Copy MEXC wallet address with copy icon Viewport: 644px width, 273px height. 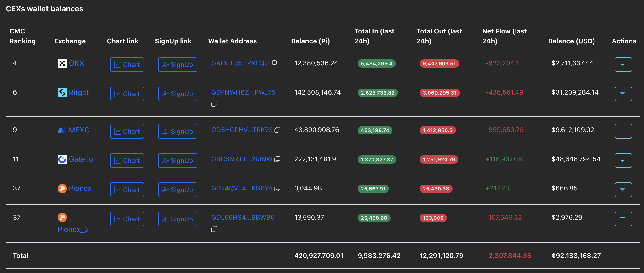(x=277, y=129)
